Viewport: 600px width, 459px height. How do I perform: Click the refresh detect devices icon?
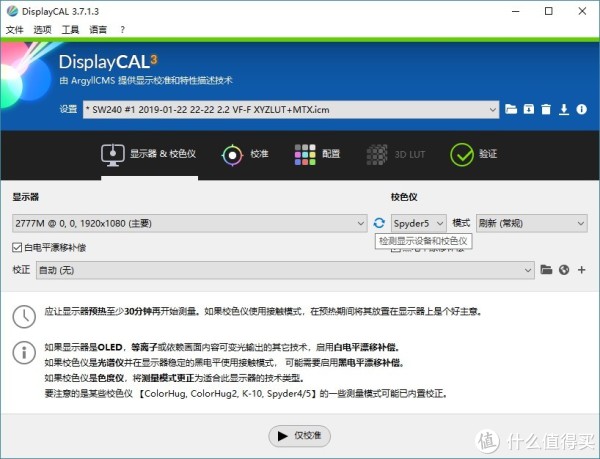(379, 223)
